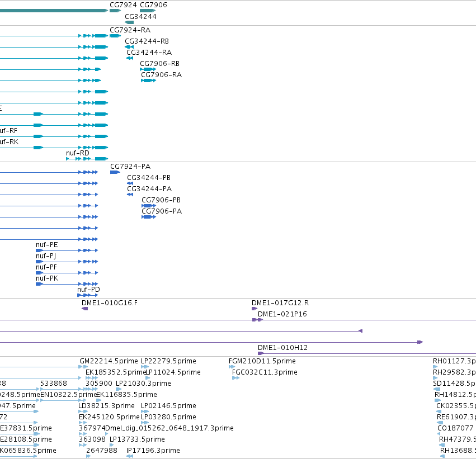Select EST LP13733.5prime
476x459 pixels.
coord(137,440)
